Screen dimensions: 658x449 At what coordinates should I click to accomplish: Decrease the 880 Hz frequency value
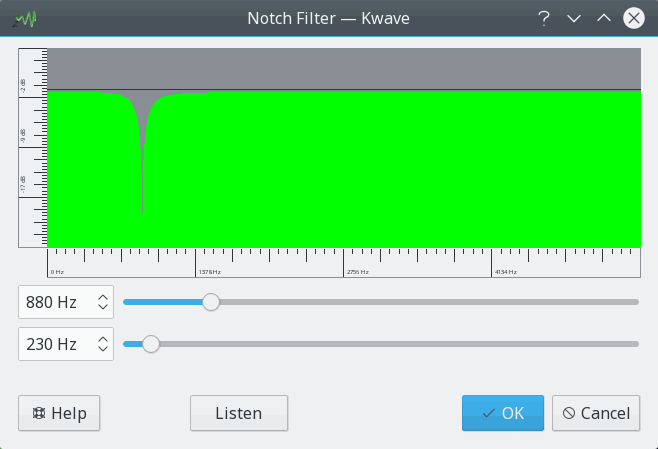point(103,307)
